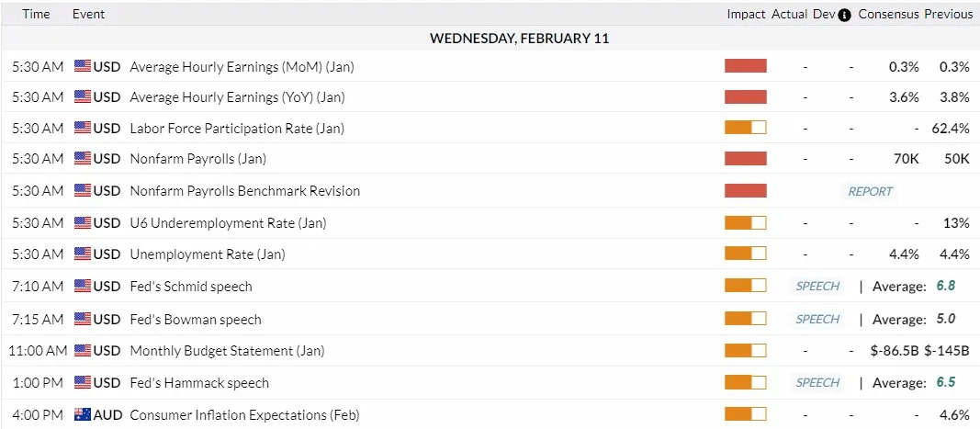Click the impact bar for Monthly Budget Statement
The width and height of the screenshot is (980, 429).
point(745,350)
